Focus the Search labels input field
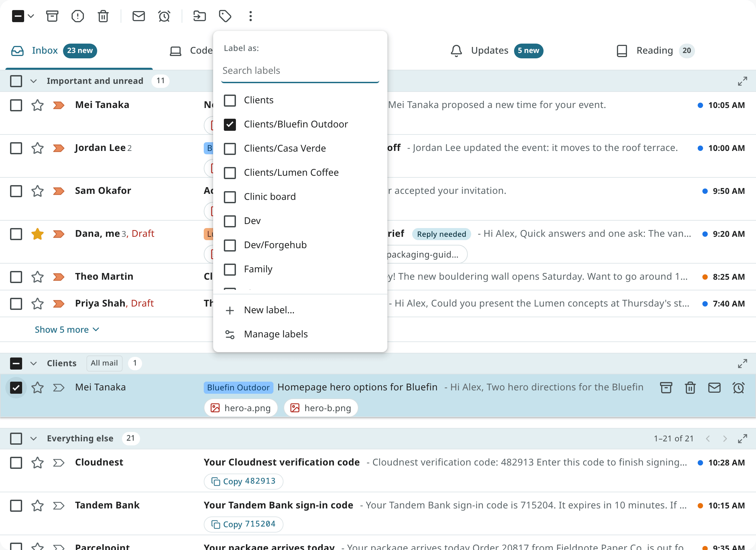This screenshot has width=756, height=550. coord(300,71)
